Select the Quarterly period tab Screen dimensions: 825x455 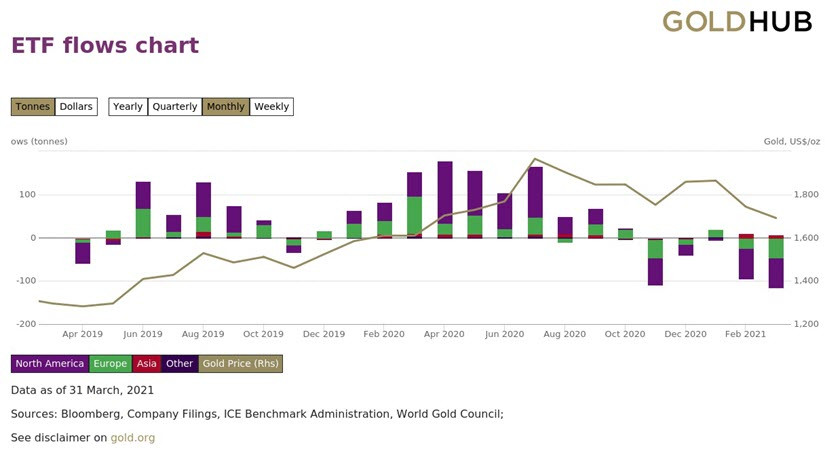pos(175,107)
